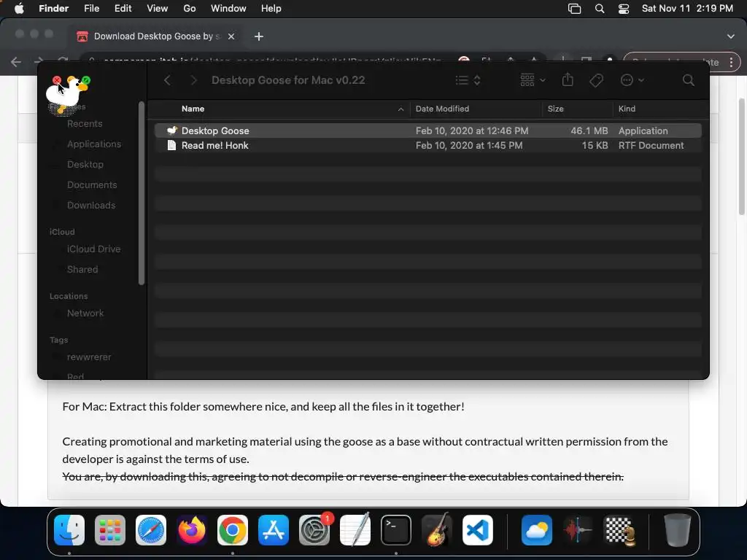
Task: Sort by Size column header
Action: point(555,109)
